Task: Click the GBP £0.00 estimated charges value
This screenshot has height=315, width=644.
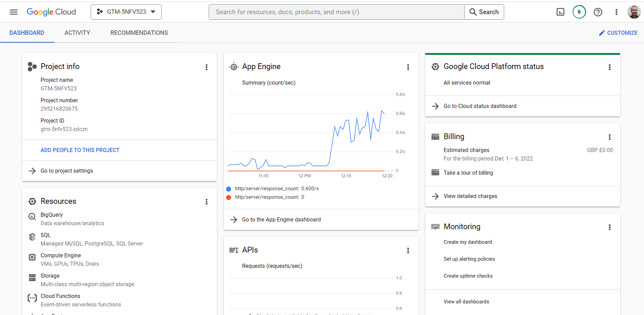Action: coord(600,150)
